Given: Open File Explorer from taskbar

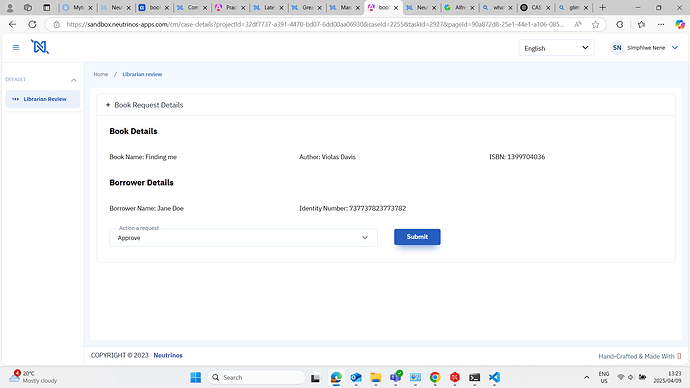Looking at the screenshot, I should coord(375,377).
